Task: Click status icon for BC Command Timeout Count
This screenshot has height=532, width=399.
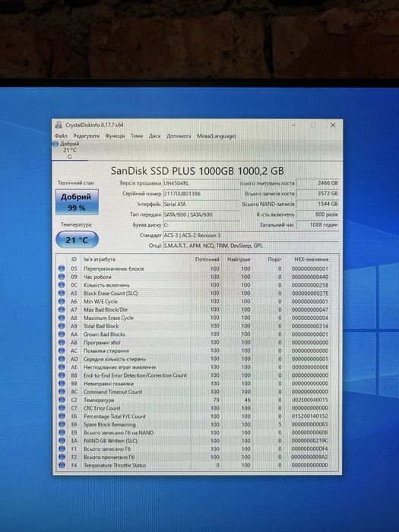Action: click(62, 391)
